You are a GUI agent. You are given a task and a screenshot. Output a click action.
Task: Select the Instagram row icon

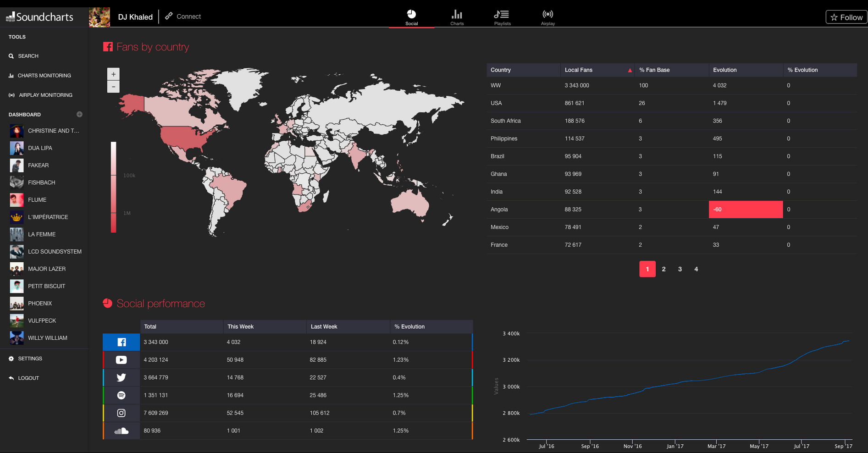tap(121, 413)
